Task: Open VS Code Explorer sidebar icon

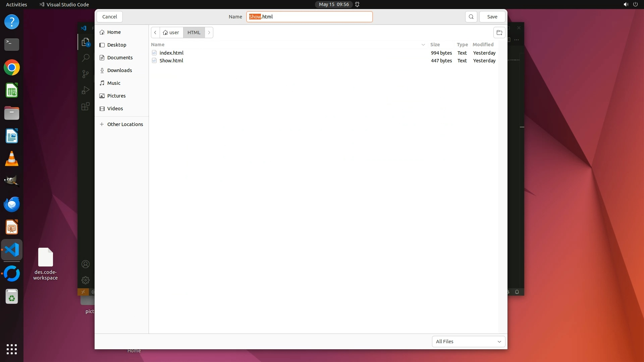Action: click(86, 42)
